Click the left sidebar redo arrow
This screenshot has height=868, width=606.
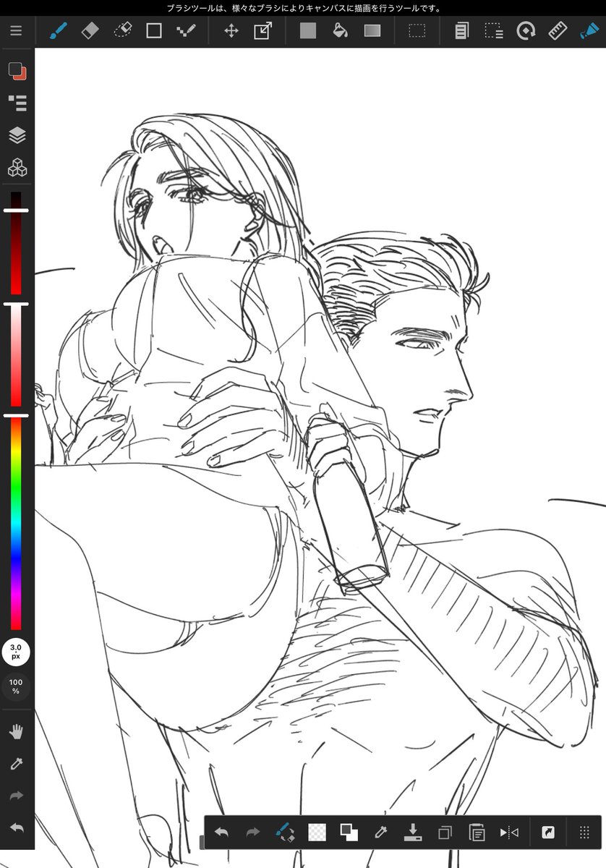coord(16,796)
